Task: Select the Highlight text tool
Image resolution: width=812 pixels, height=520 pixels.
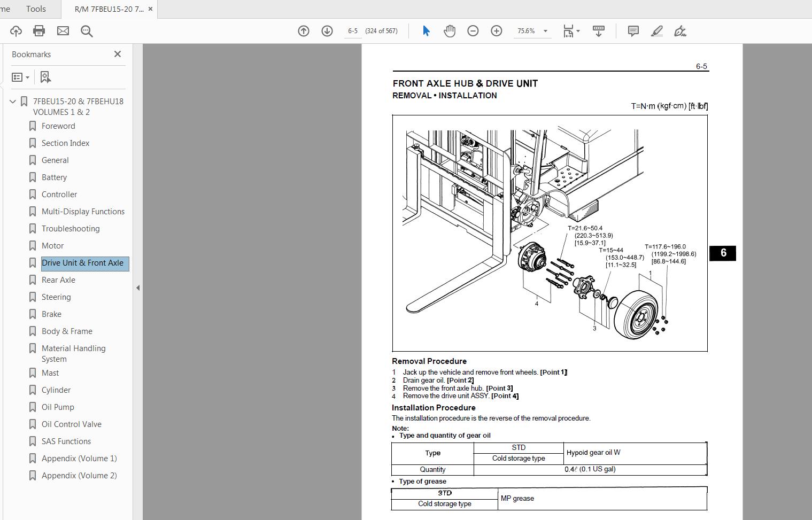Action: [x=656, y=31]
